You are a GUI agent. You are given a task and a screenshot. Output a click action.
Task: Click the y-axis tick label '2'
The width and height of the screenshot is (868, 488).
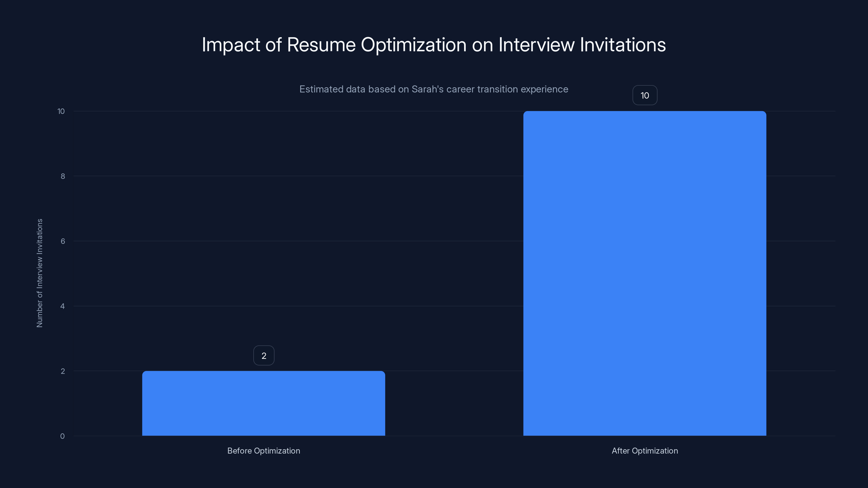click(63, 371)
